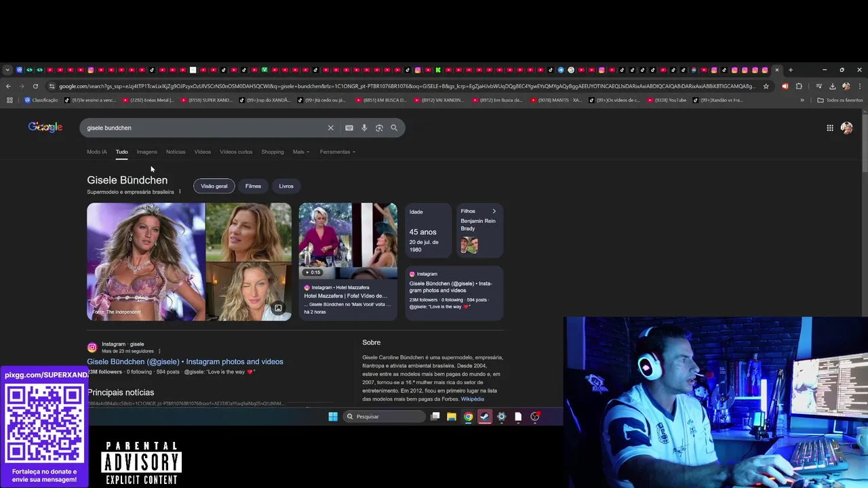Image resolution: width=868 pixels, height=488 pixels.
Task: Open the image gallery icon on lower photo
Action: coord(278,308)
